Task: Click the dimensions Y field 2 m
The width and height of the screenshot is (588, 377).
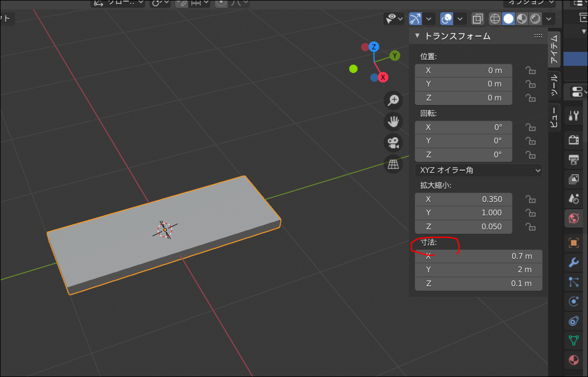Action: (x=479, y=270)
